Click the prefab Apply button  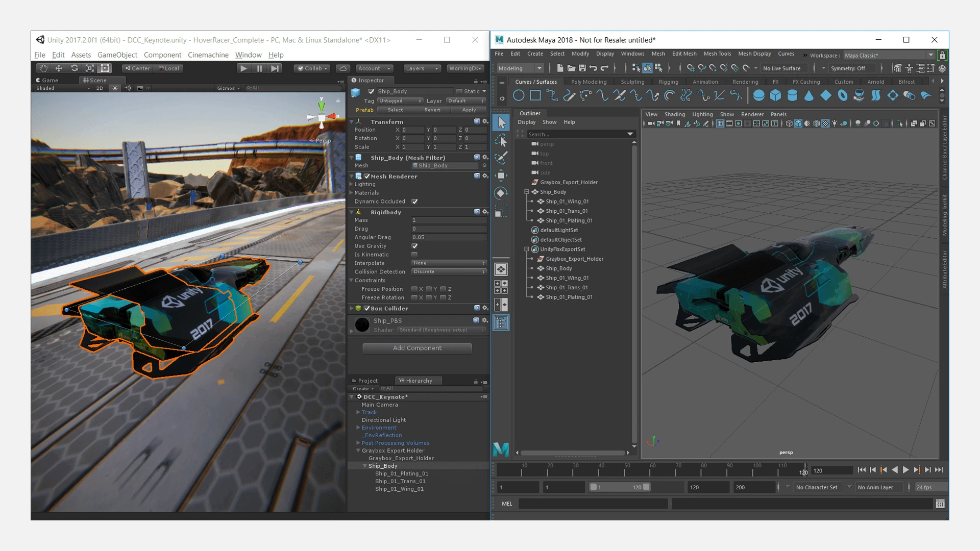point(469,110)
